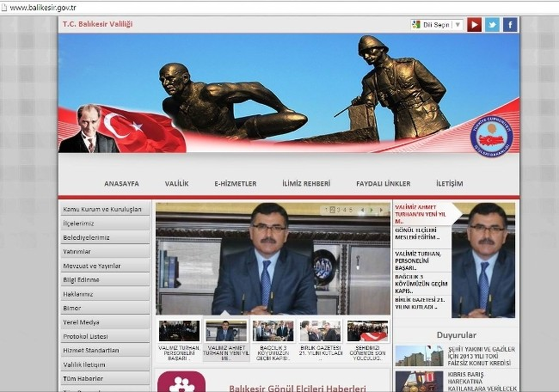Open Balıkesir Gönül Elçileri Haberleri heading

click(x=297, y=388)
